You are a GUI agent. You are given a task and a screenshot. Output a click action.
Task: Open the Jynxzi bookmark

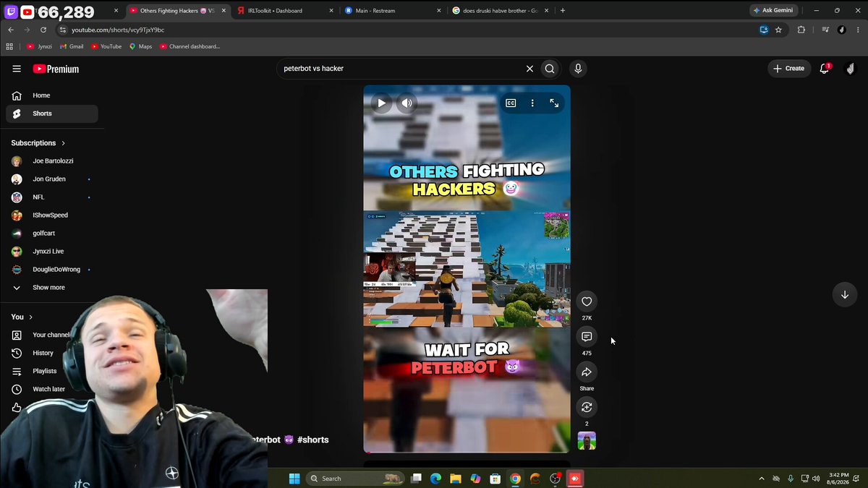[x=39, y=46]
